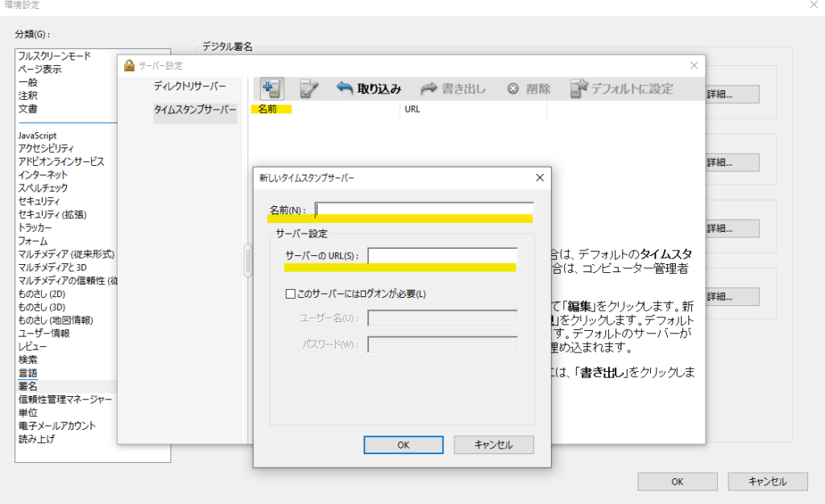Click the デフォルトに設定 star icon
Screen dimensions: 825x504
pyautogui.click(x=579, y=89)
